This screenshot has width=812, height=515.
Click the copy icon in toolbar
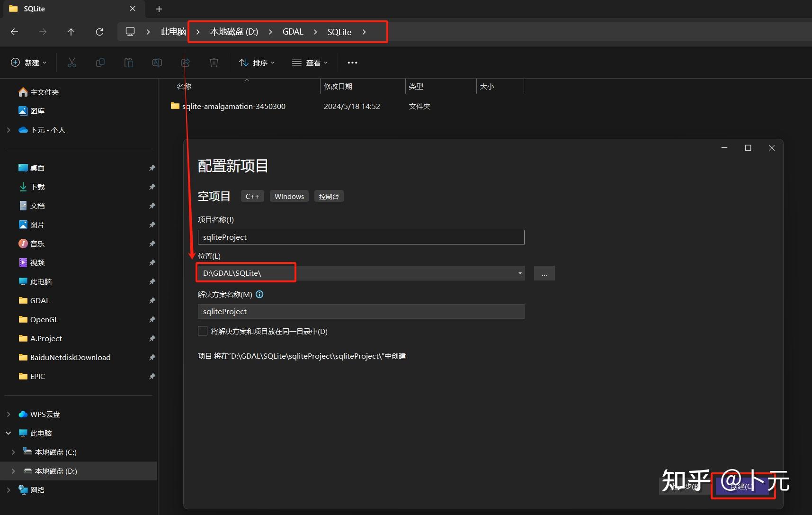[x=100, y=63]
